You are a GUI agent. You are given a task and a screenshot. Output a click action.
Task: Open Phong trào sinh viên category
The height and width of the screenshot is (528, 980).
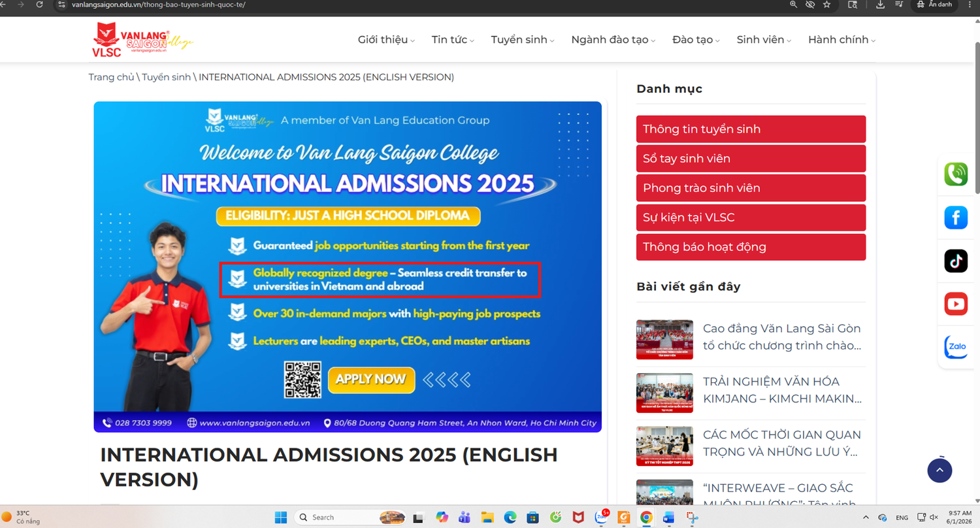[751, 188]
